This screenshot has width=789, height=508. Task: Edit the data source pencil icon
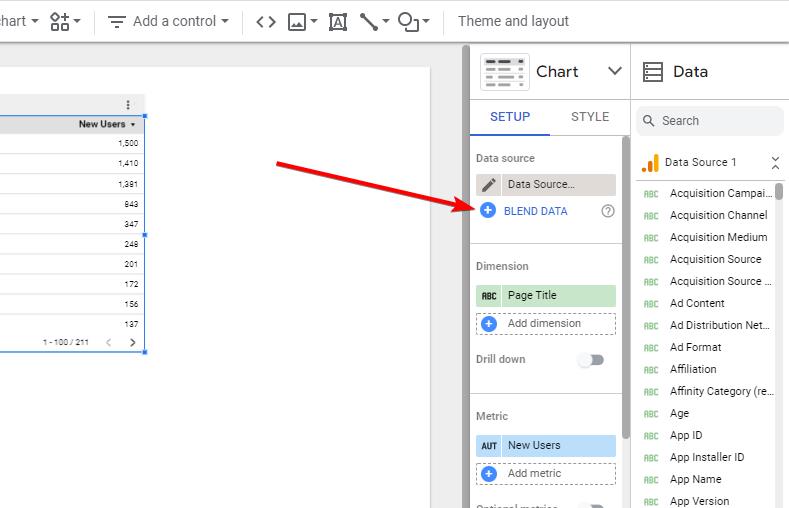[x=489, y=185]
